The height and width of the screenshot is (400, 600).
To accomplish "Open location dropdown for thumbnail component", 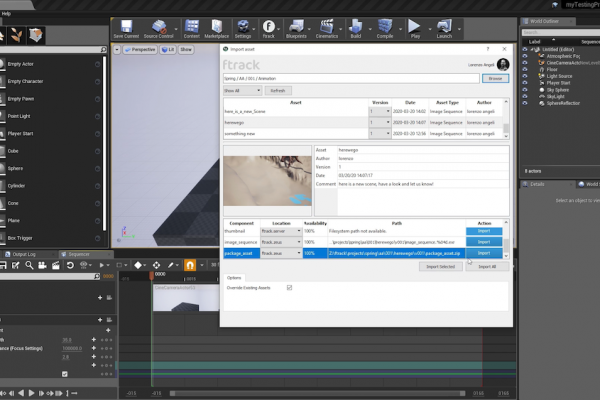I will click(x=281, y=231).
